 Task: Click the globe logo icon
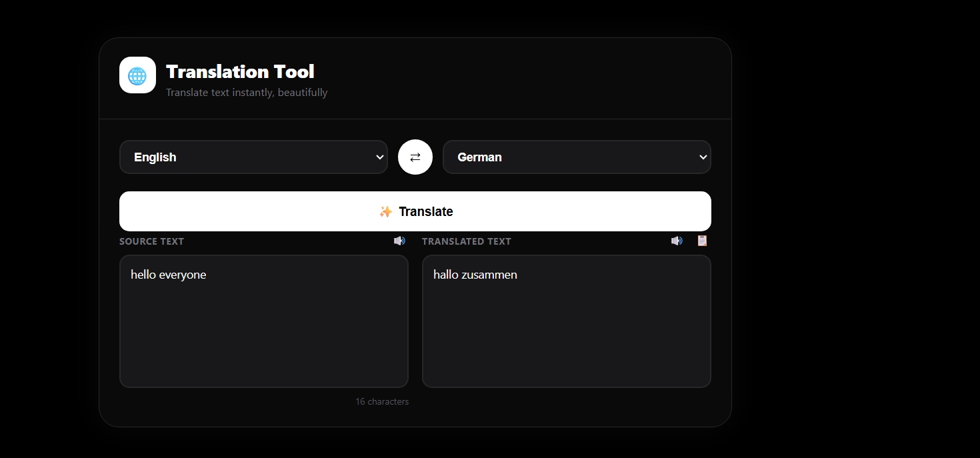tap(137, 75)
